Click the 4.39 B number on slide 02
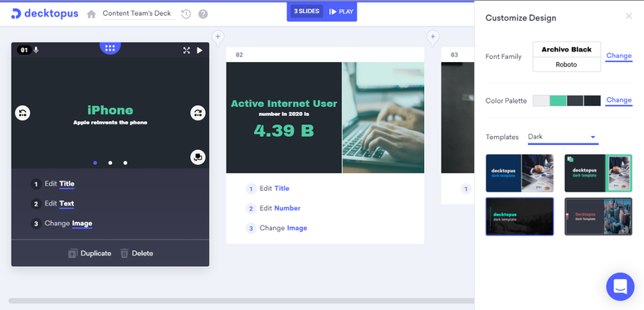Image resolution: width=644 pixels, height=310 pixels. [284, 130]
